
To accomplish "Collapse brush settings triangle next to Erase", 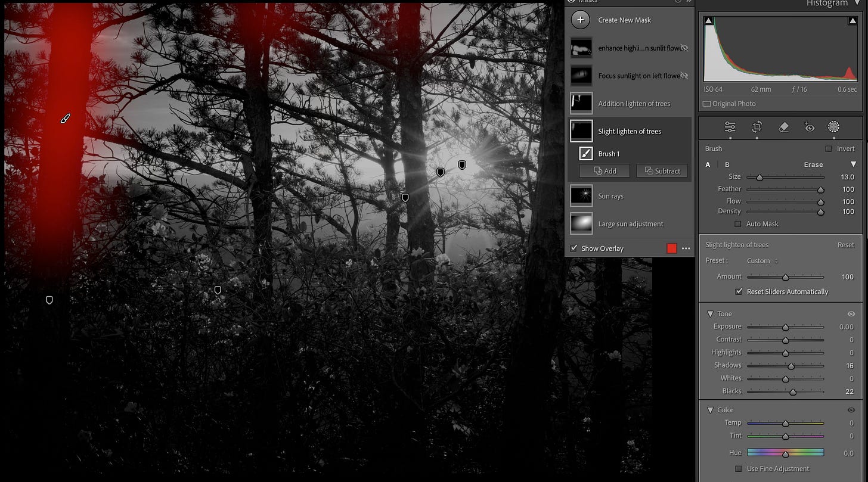I will pyautogui.click(x=853, y=164).
